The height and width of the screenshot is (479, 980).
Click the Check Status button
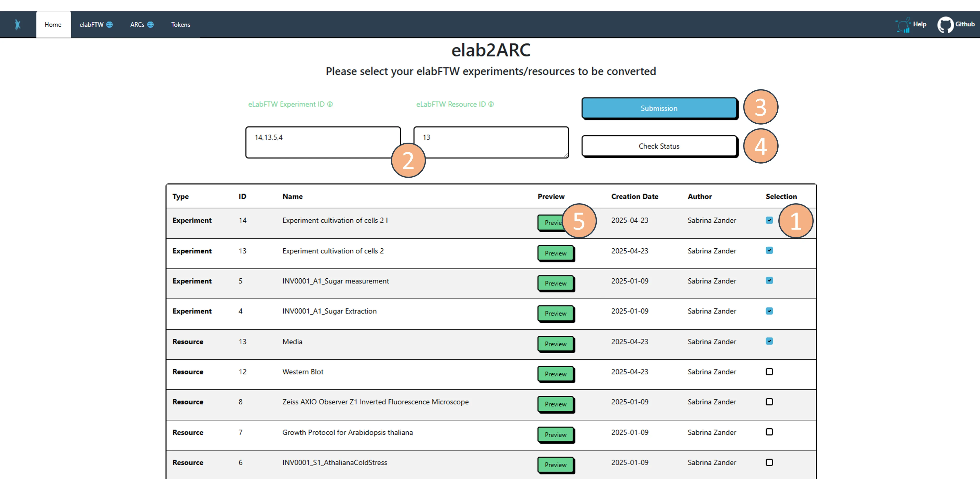tap(659, 146)
